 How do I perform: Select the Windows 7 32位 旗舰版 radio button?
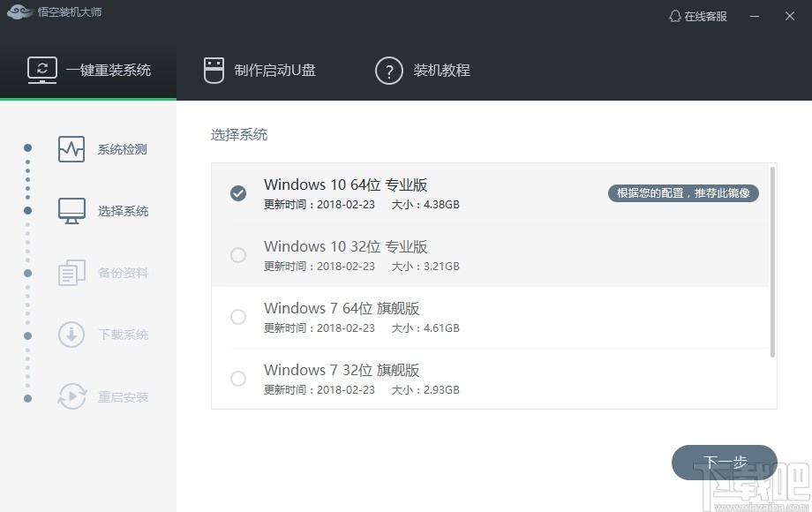click(238, 379)
